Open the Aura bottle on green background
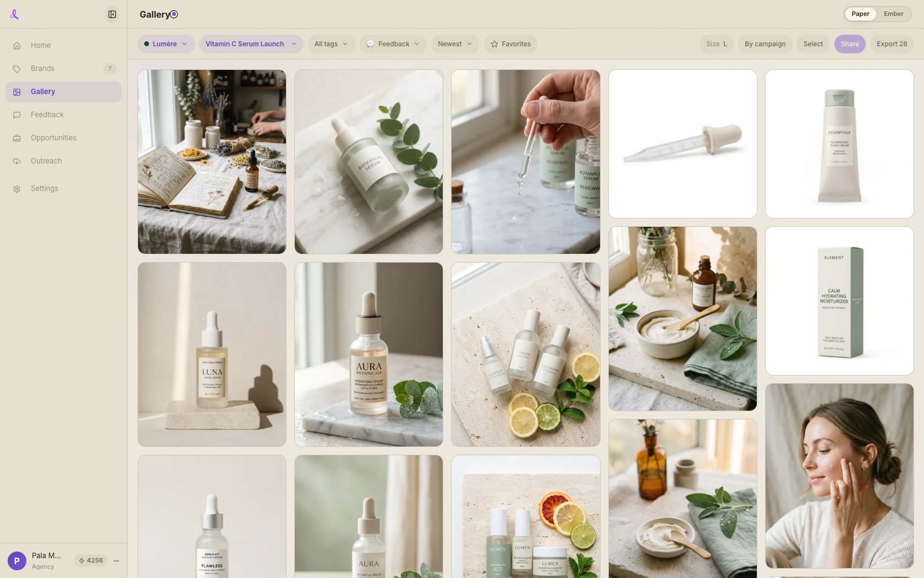The width and height of the screenshot is (924, 578). 369,516
